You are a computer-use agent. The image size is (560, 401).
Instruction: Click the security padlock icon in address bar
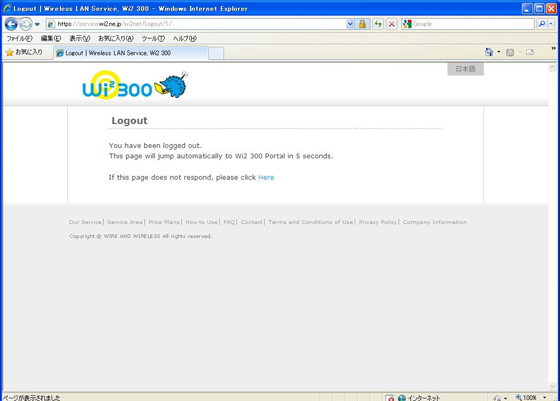(362, 24)
